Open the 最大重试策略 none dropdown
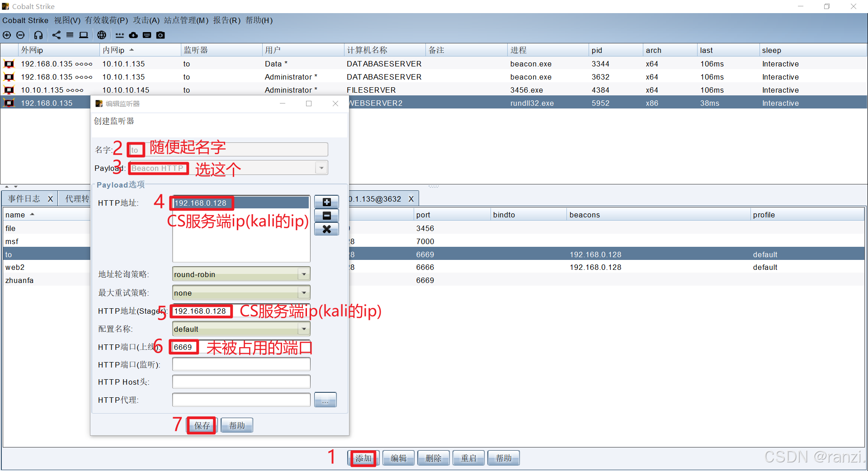The height and width of the screenshot is (471, 868). click(304, 293)
